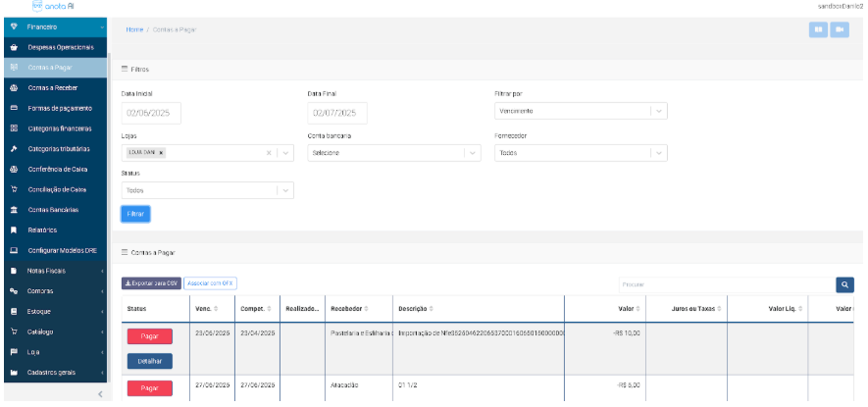Click the '01 1/2' description cell
The height and width of the screenshot is (407, 868).
(x=479, y=388)
